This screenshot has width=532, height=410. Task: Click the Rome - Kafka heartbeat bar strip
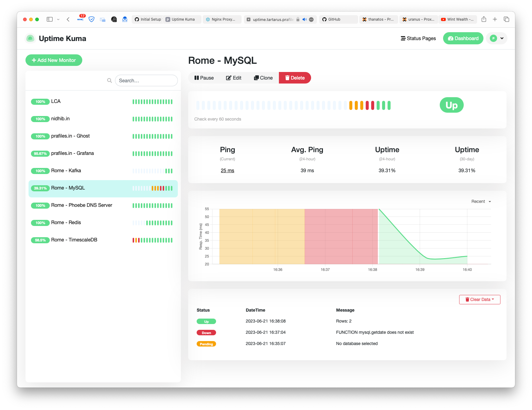[152, 171]
